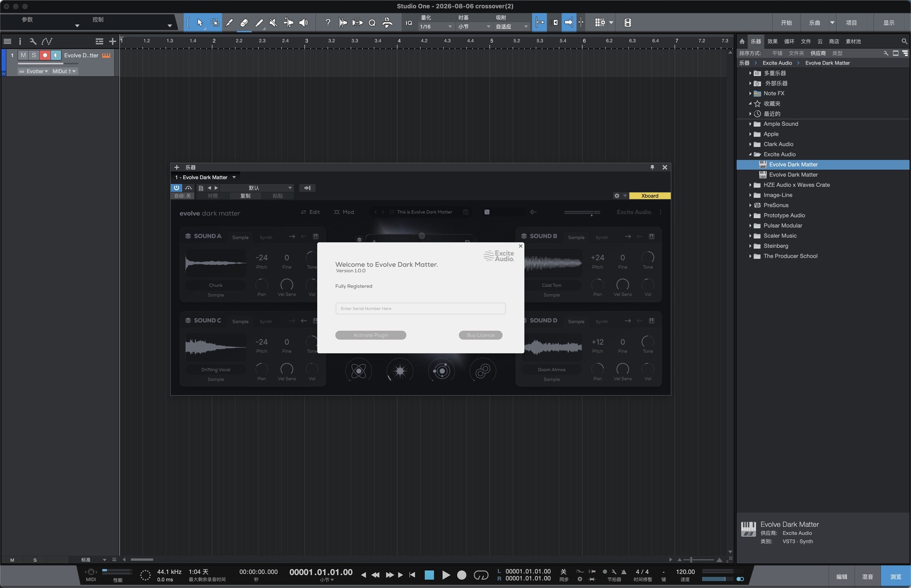Open the question mark help icon

coord(328,22)
